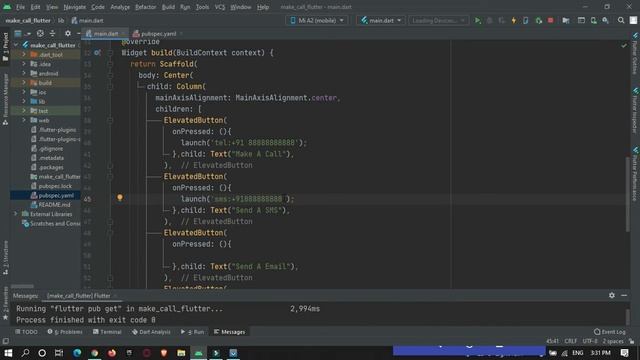Expand the web folder
Screen dimensions: 640x360
point(24,120)
